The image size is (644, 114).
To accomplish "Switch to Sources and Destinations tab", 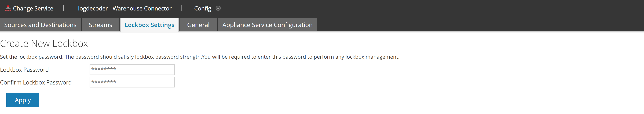I will pyautogui.click(x=40, y=25).
